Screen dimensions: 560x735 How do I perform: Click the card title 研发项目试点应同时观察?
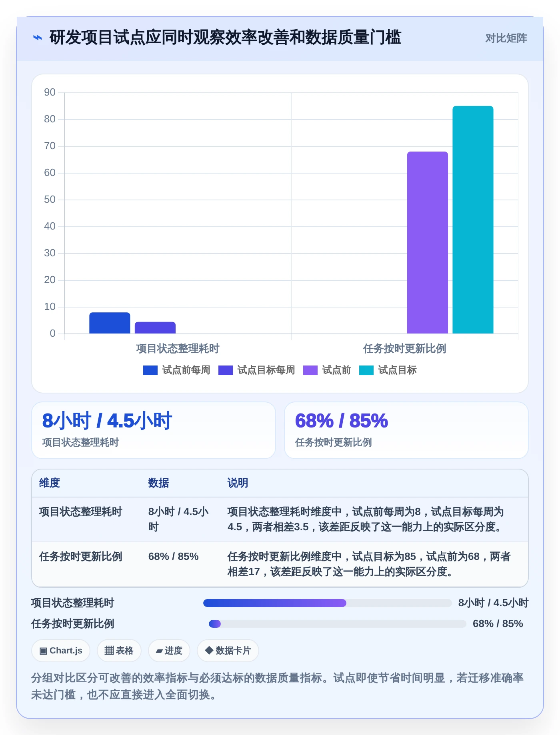[x=225, y=38]
